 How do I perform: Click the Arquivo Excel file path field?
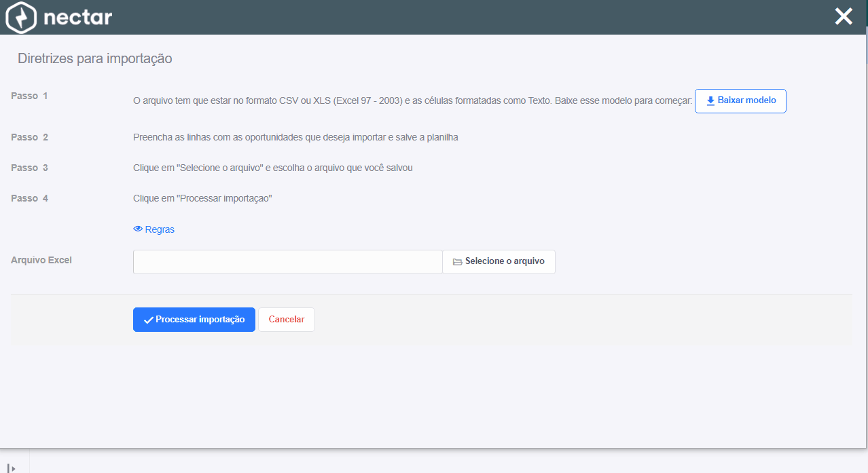(288, 262)
